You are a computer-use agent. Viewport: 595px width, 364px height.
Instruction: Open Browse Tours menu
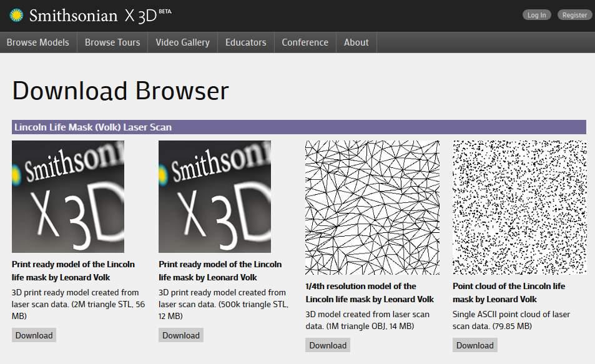[x=112, y=42]
